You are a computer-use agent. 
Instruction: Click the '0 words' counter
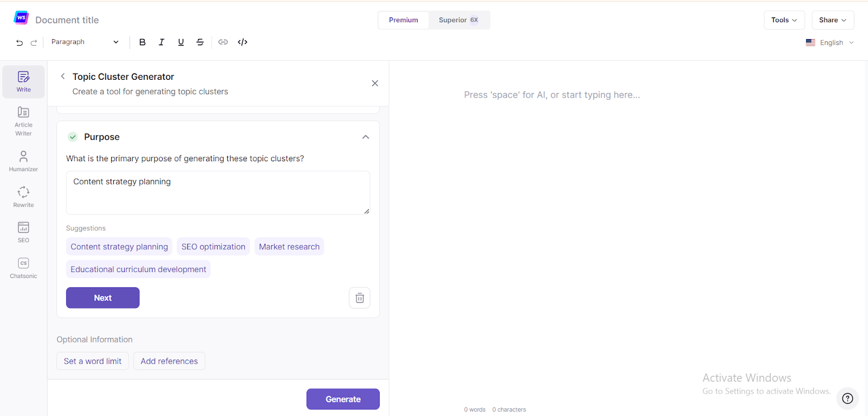pos(475,409)
